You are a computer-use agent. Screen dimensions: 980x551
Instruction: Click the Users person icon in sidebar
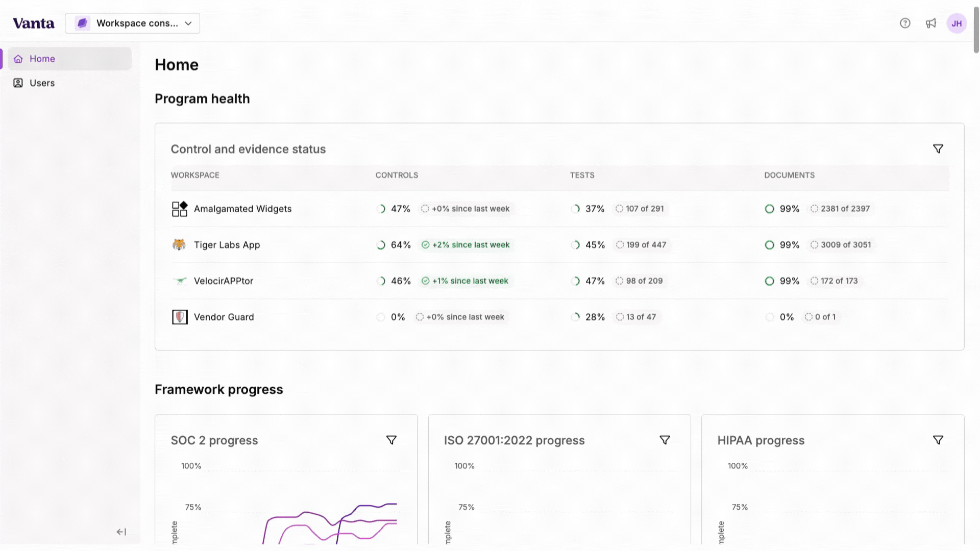(x=18, y=83)
